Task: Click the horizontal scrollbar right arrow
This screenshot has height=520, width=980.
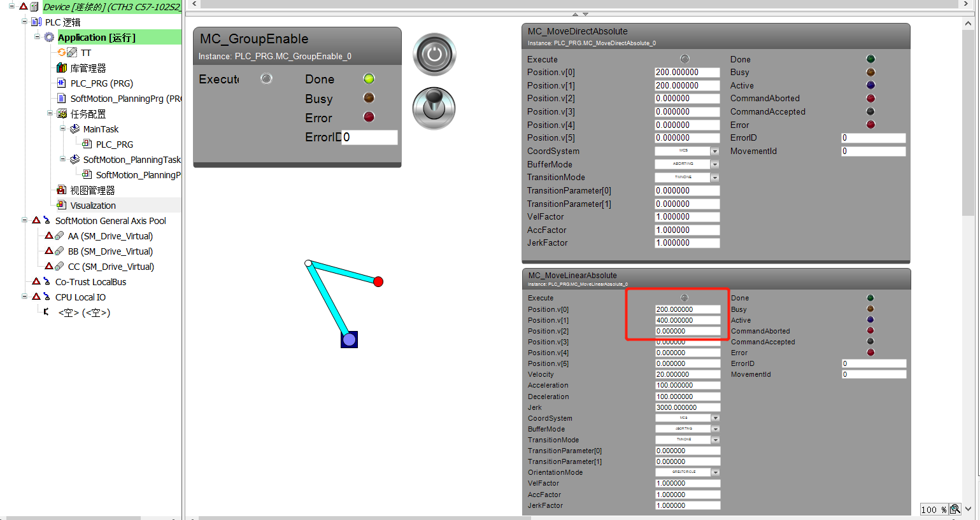Action: tap(966, 4)
